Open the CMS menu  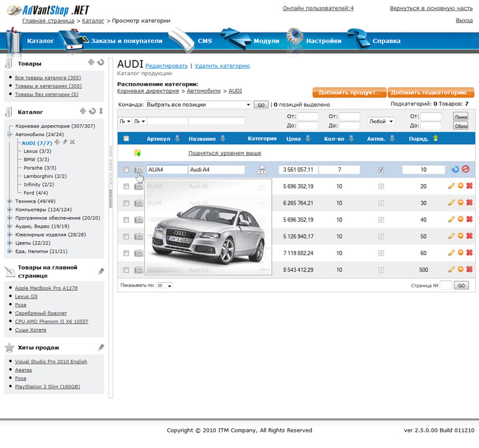[205, 41]
